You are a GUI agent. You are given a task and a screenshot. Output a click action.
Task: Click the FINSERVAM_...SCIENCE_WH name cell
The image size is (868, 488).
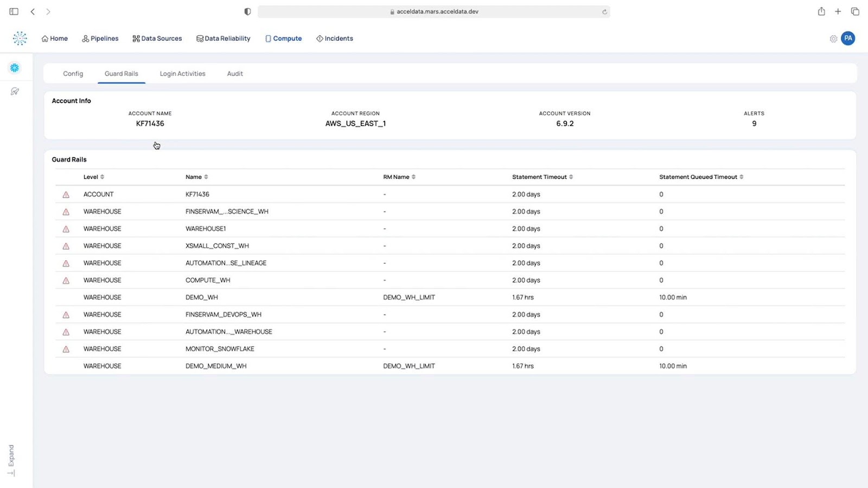point(227,211)
